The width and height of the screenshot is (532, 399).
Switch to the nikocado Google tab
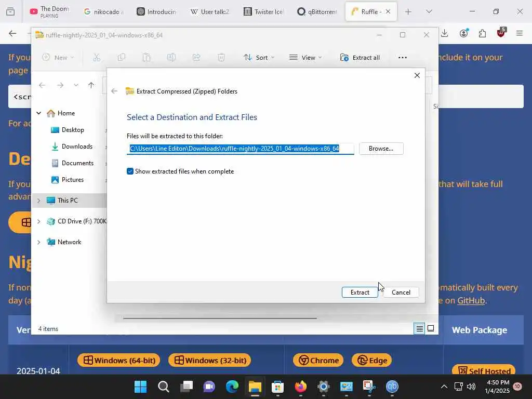pos(103,11)
